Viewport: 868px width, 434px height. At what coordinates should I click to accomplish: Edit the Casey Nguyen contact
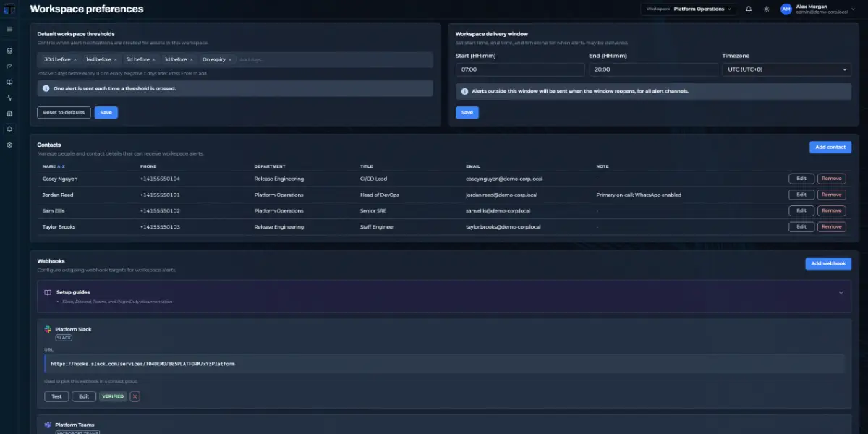click(x=801, y=179)
